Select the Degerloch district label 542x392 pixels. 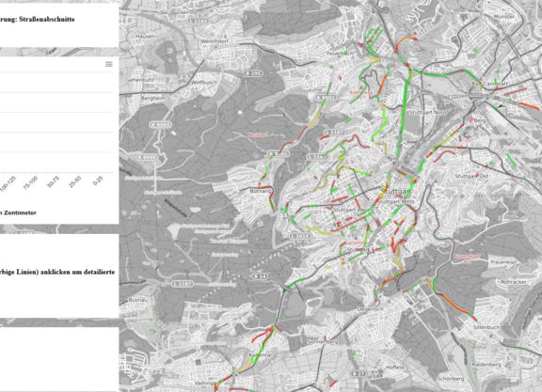coord(371,309)
